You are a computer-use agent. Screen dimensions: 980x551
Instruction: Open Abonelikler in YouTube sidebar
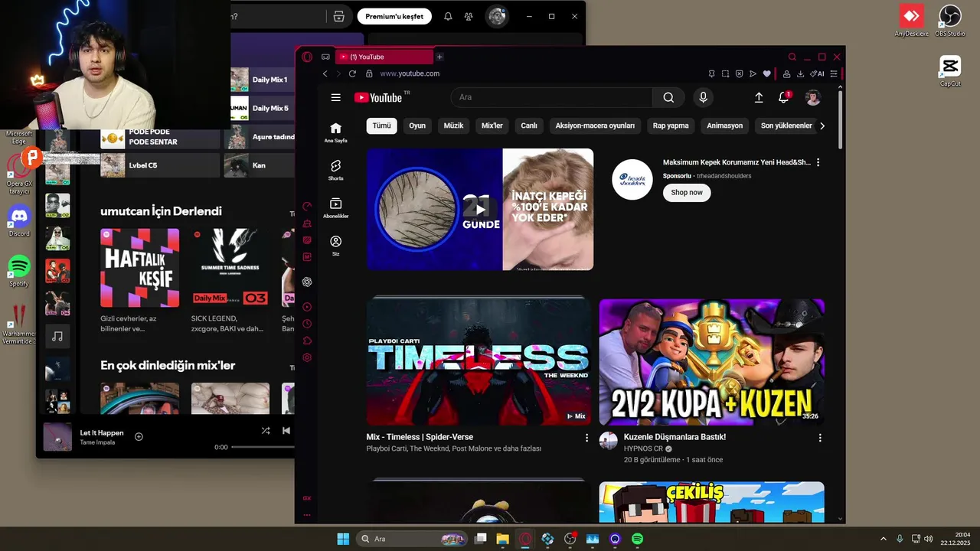pos(335,208)
